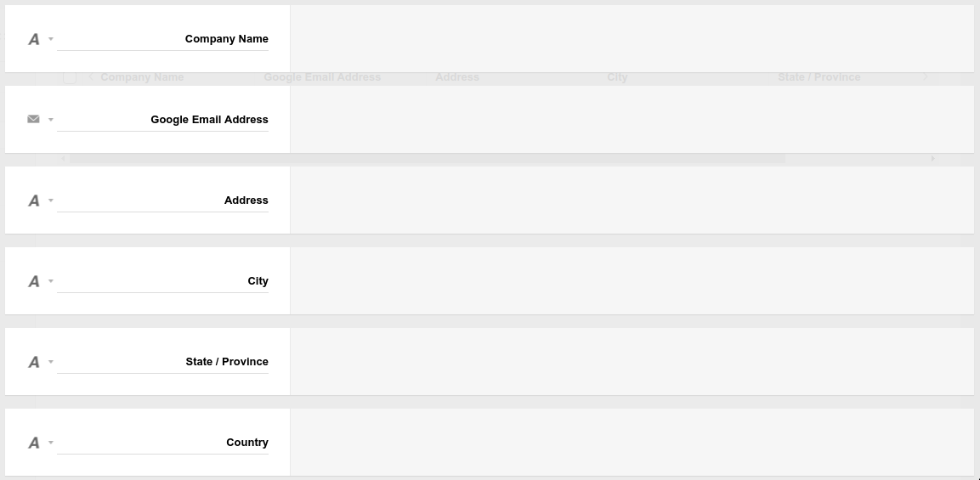
Task: Click the text type icon beside Company Name
Action: tap(34, 39)
